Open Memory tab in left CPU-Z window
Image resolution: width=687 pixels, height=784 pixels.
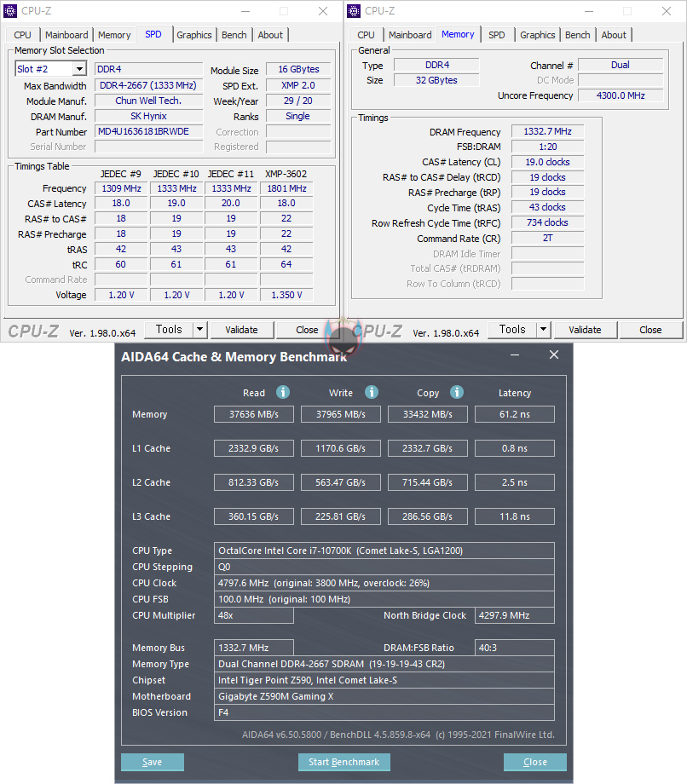pos(114,35)
